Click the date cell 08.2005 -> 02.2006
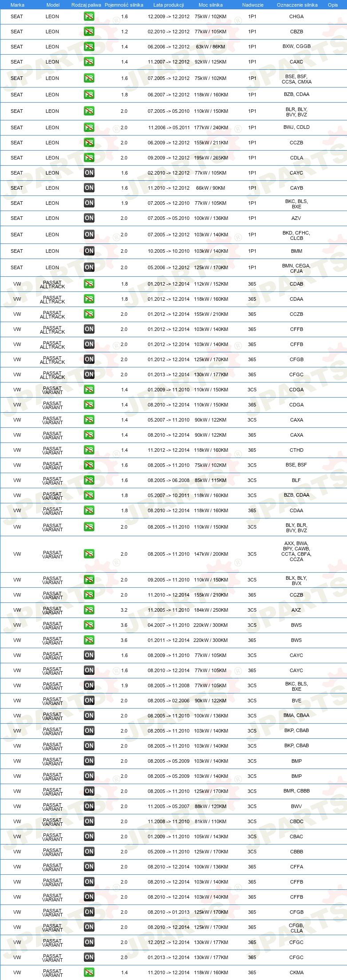The height and width of the screenshot is (980, 347). 169,701
